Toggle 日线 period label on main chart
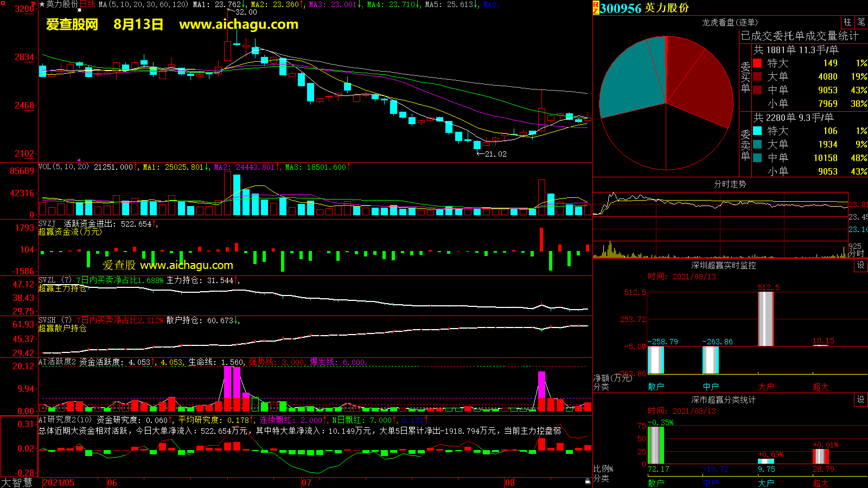This screenshot has height=488, width=868. tap(87, 4)
